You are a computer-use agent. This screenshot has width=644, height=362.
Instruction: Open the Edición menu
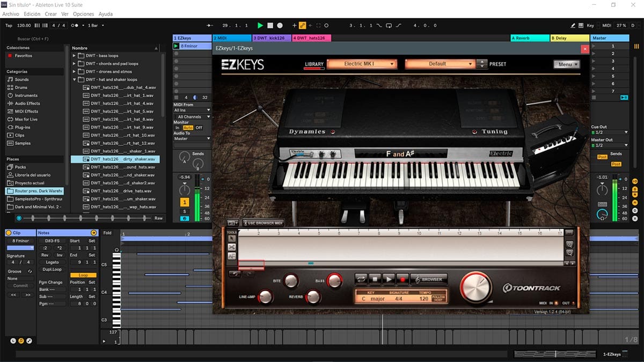[x=32, y=14]
